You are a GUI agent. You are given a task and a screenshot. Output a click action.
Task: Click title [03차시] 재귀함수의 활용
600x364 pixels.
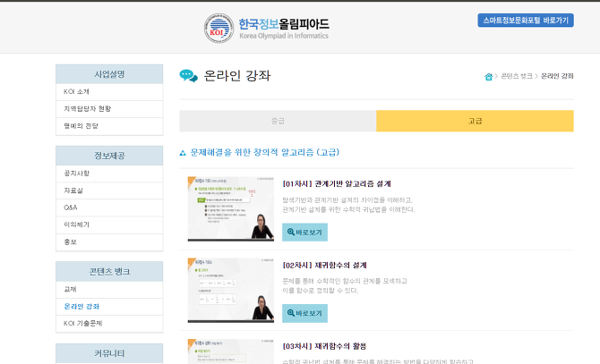point(324,346)
